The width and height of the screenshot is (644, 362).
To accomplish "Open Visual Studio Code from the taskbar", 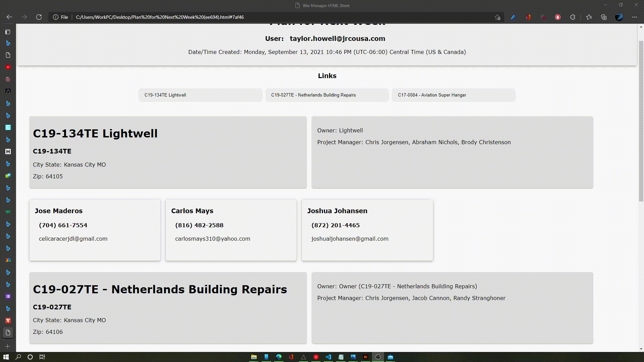I will pos(328,357).
